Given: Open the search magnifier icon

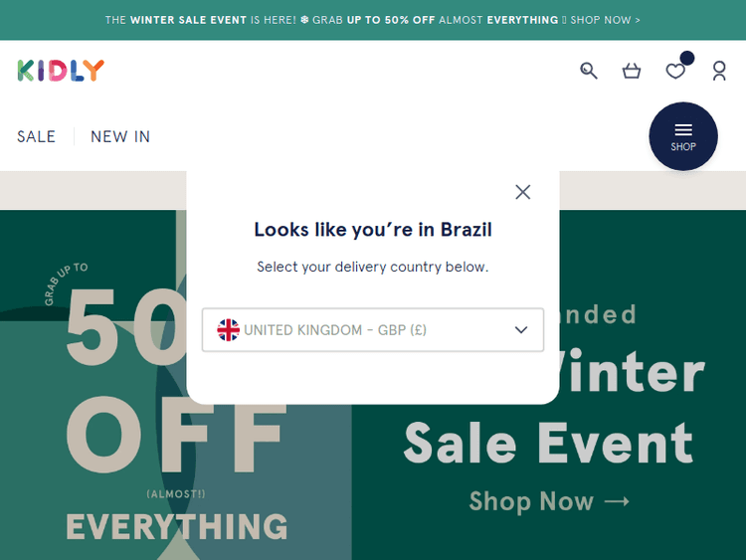Looking at the screenshot, I should [x=589, y=71].
